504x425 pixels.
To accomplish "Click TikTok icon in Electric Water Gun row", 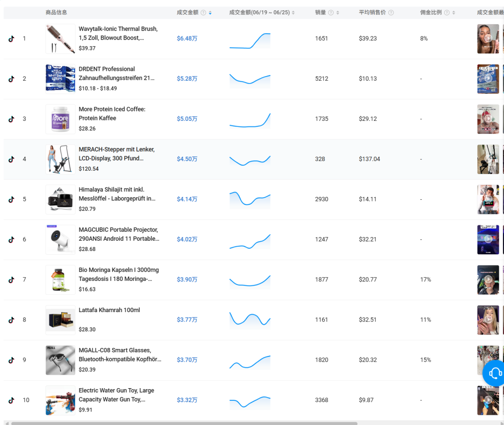I will [11, 400].
